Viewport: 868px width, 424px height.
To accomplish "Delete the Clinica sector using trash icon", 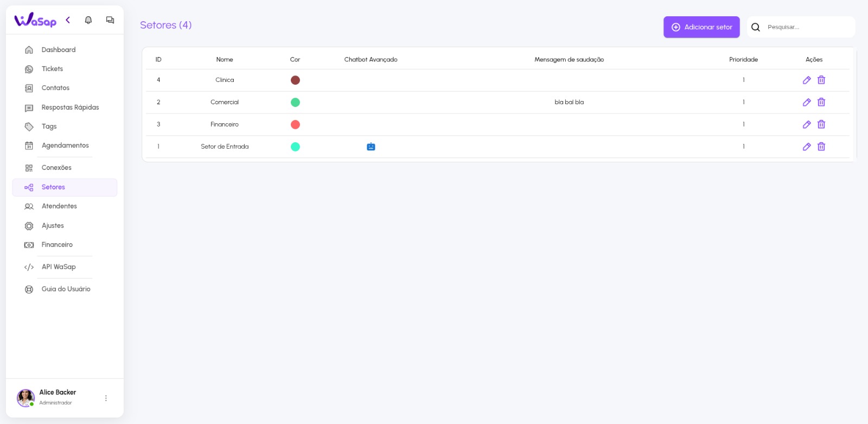I will coord(821,80).
